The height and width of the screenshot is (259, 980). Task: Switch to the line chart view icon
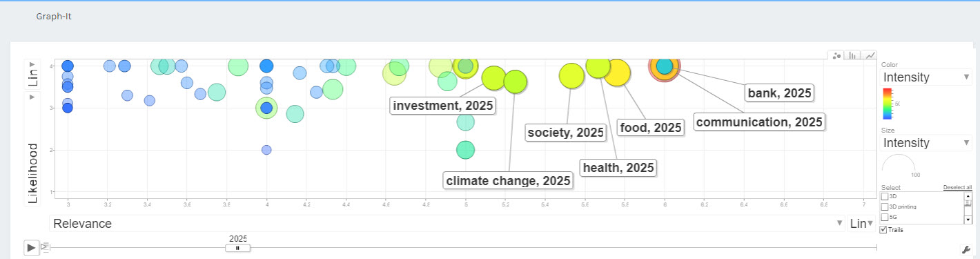click(870, 55)
